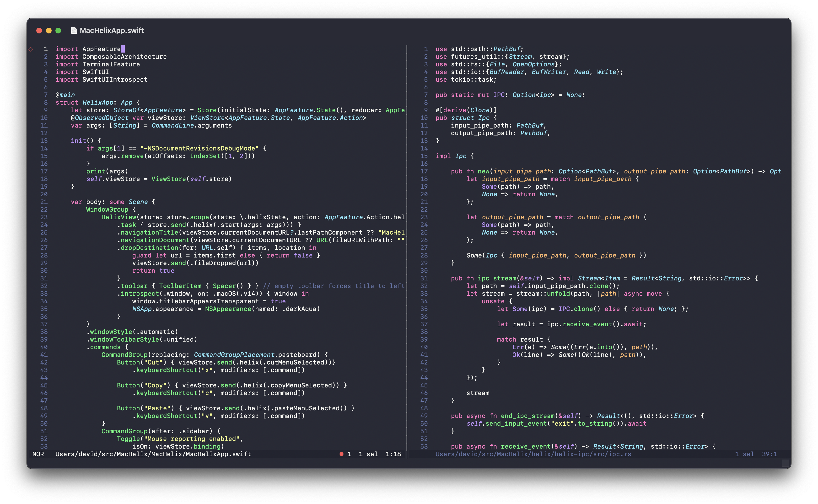Click the "-NSDocumentRevisionsDebugMode" string
Viewport: 818px width, 504px height.
click(x=199, y=148)
